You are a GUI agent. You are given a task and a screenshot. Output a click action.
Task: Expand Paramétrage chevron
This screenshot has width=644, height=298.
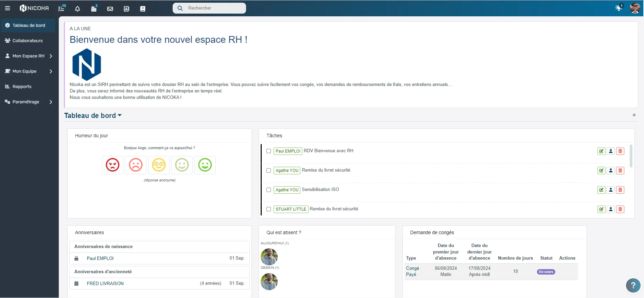51,102
